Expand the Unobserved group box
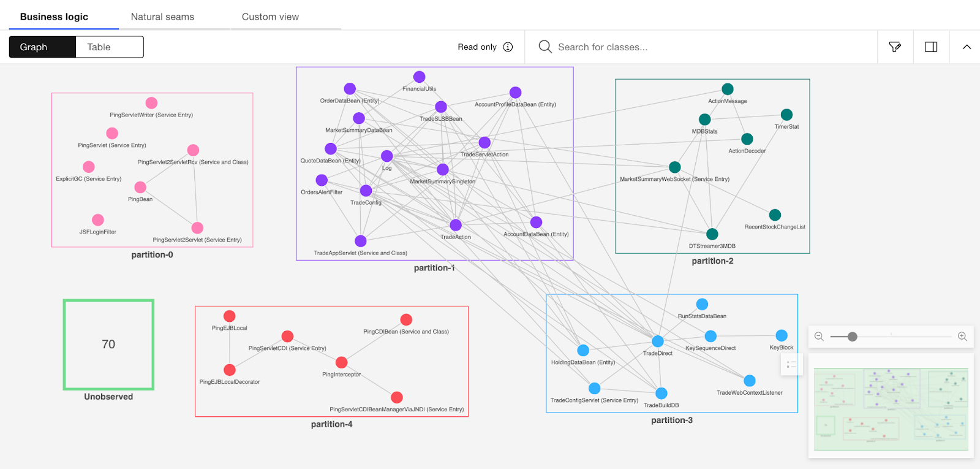Screen dimensions: 980x469 point(108,345)
